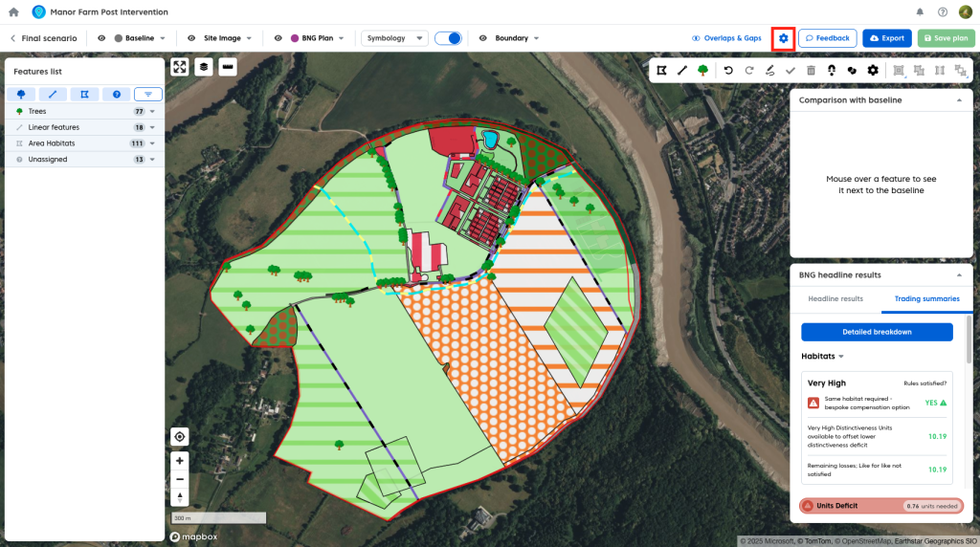Expand the Trees features group
The image size is (980, 547).
(x=152, y=112)
